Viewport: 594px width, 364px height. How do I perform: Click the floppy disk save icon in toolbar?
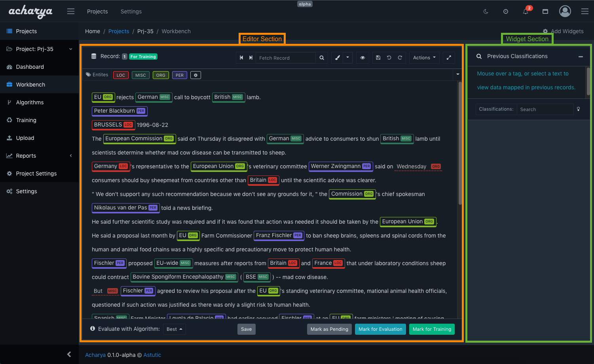pyautogui.click(x=378, y=58)
